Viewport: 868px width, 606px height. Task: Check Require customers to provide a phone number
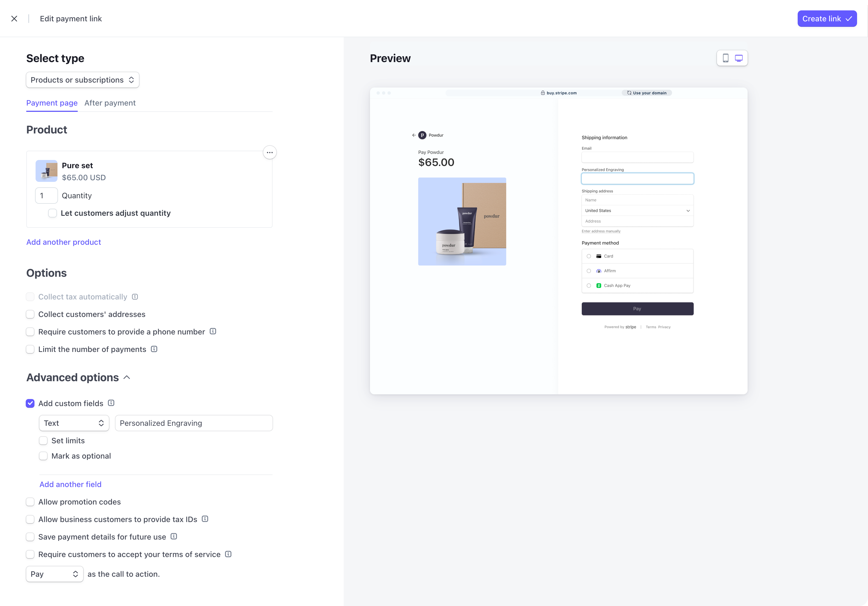30,332
